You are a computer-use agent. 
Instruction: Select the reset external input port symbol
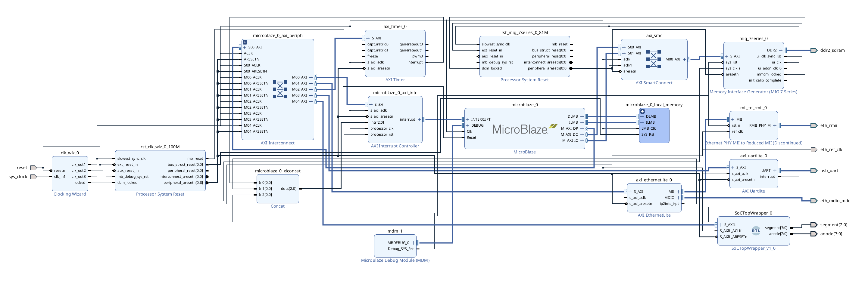pyautogui.click(x=33, y=168)
